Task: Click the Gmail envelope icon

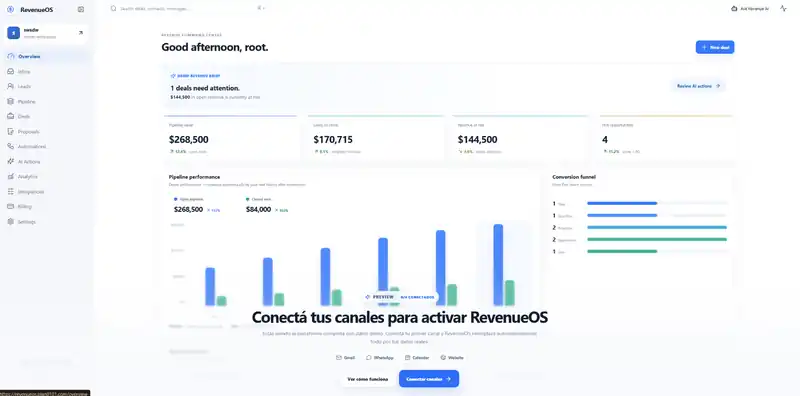Action: [339, 358]
